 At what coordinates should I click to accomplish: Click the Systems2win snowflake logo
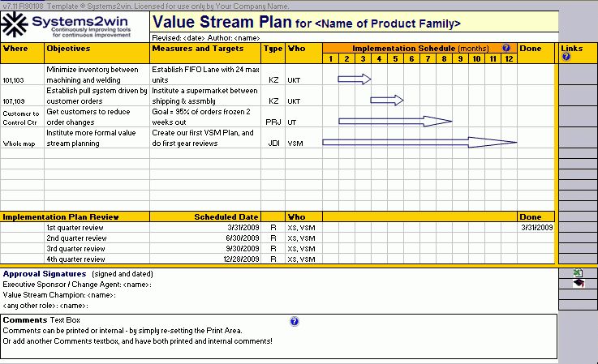14,24
